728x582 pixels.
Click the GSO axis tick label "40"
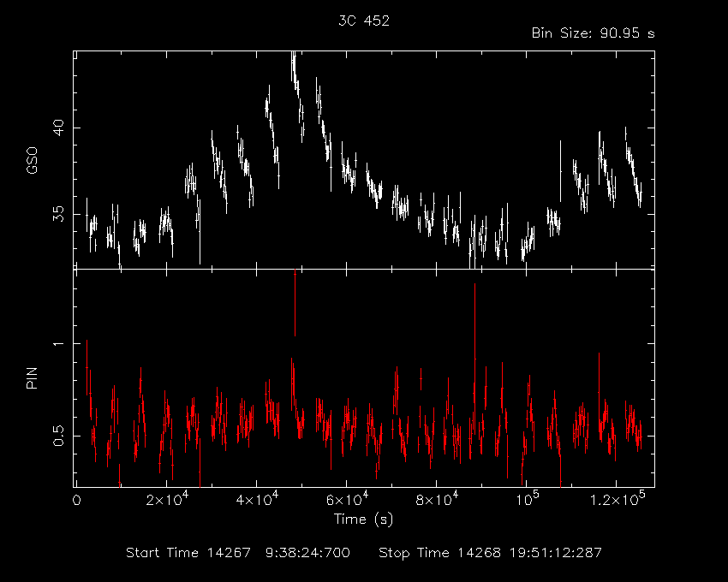point(58,128)
